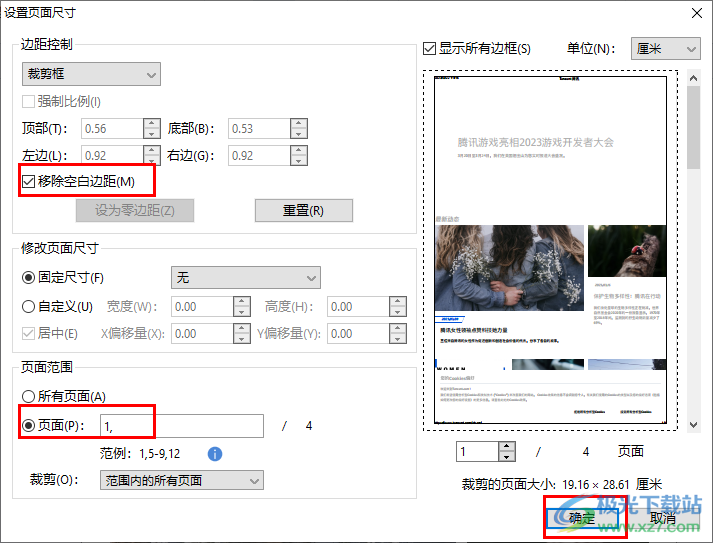The height and width of the screenshot is (543, 713).
Task: Click the 宽度 width input field
Action: (x=202, y=307)
